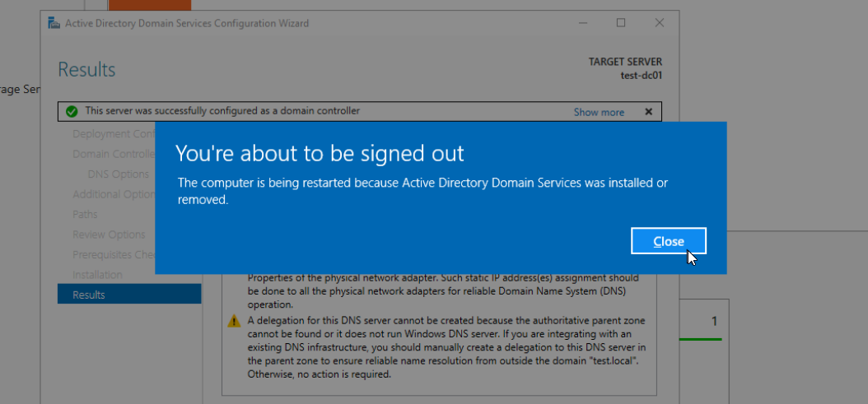Click the wizard title bar icon
Image resolution: width=868 pixels, height=404 pixels.
click(54, 23)
